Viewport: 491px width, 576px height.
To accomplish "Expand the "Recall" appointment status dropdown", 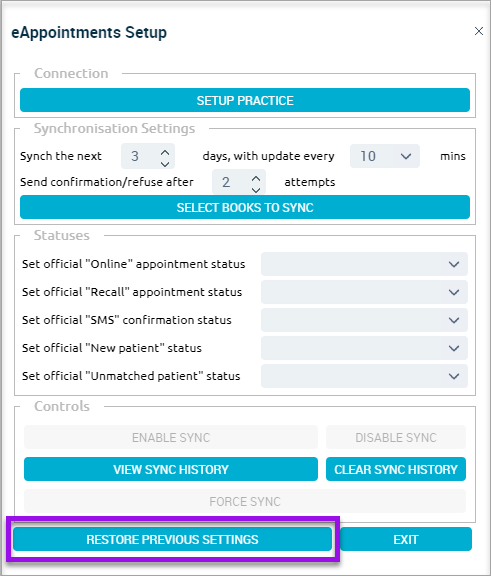I will coord(364,292).
